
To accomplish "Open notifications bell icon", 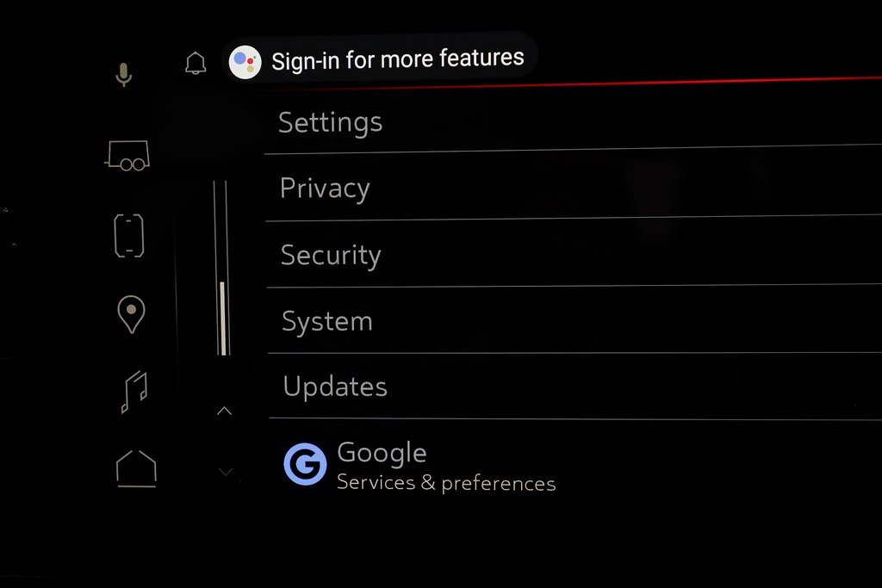I will coord(196,63).
